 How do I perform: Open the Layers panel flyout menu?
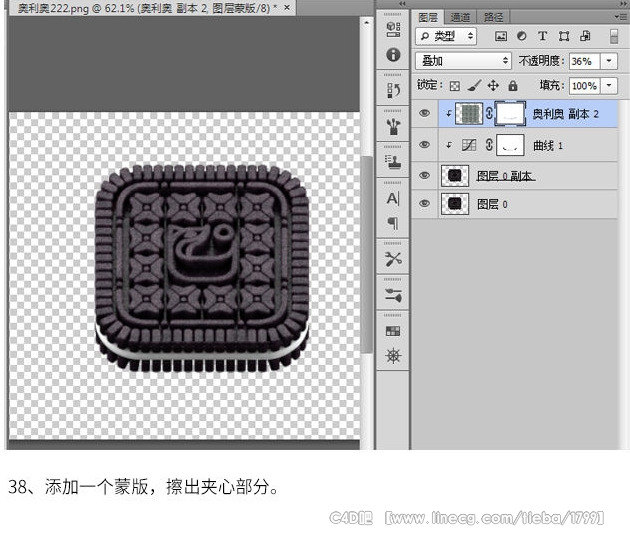tap(620, 17)
